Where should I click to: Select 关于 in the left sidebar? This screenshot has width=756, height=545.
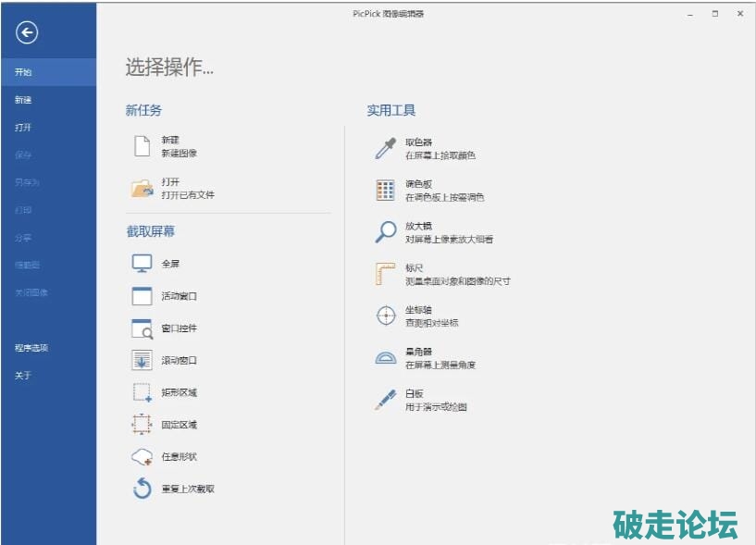point(23,375)
